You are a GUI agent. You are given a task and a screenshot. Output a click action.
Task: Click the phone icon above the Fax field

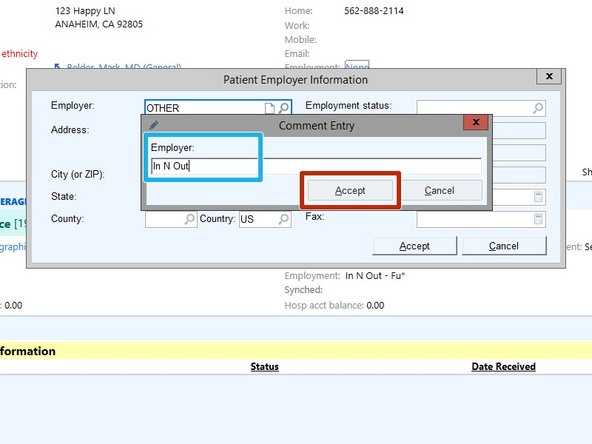[538, 197]
